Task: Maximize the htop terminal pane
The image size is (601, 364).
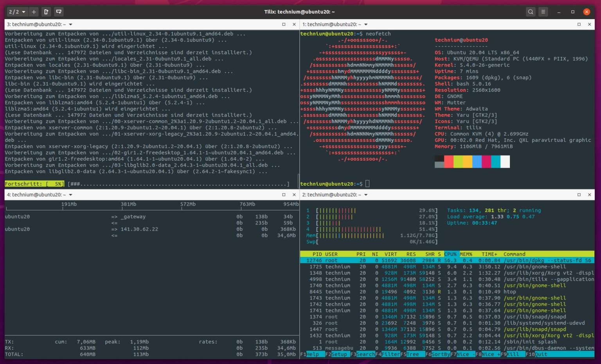Action: coord(579,194)
